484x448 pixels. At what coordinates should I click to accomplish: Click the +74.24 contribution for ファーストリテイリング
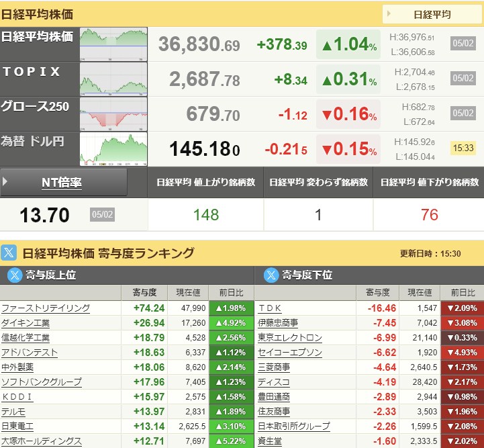pos(149,308)
